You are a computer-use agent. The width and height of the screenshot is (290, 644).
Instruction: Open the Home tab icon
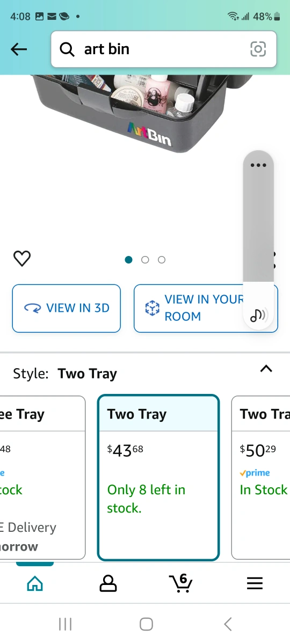[x=35, y=583]
